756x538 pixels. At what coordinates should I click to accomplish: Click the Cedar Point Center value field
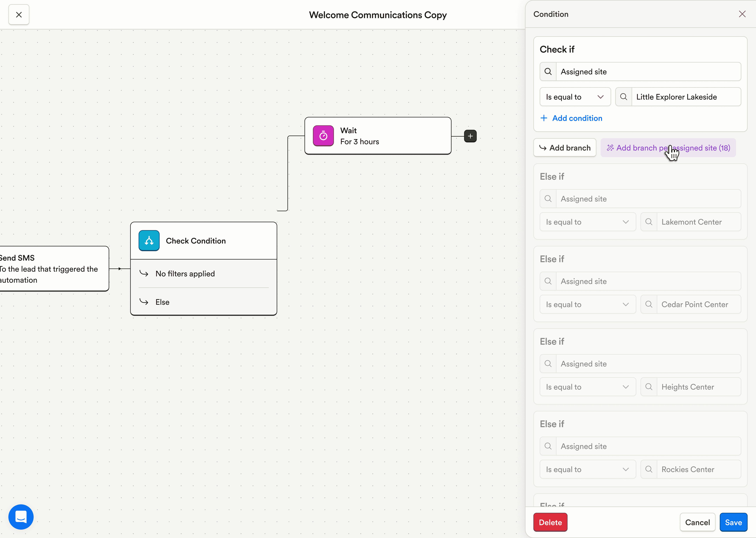coord(691,304)
